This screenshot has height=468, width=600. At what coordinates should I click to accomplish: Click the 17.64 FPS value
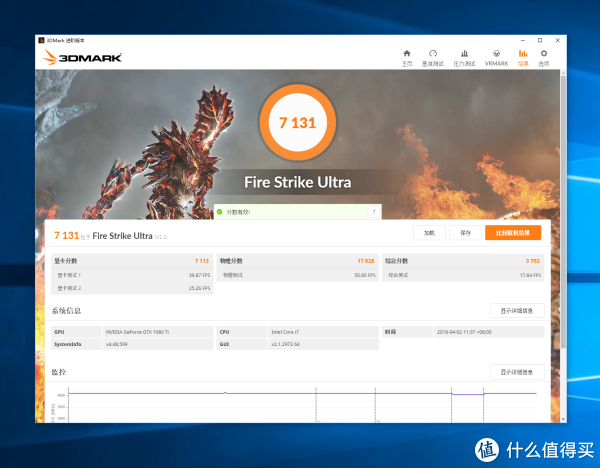530,275
